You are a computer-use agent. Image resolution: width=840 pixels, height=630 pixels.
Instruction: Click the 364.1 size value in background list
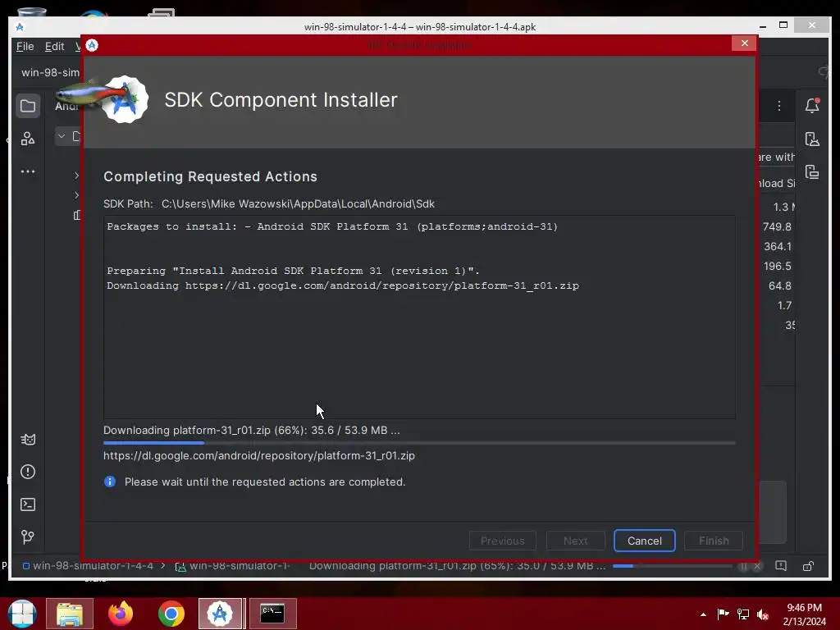778,246
